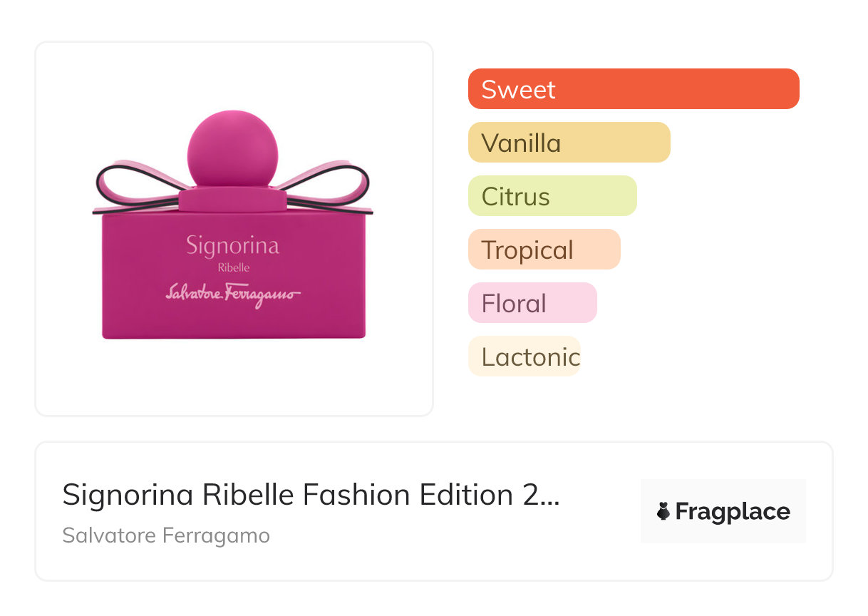Click the left loop of the bow

pos(133,183)
